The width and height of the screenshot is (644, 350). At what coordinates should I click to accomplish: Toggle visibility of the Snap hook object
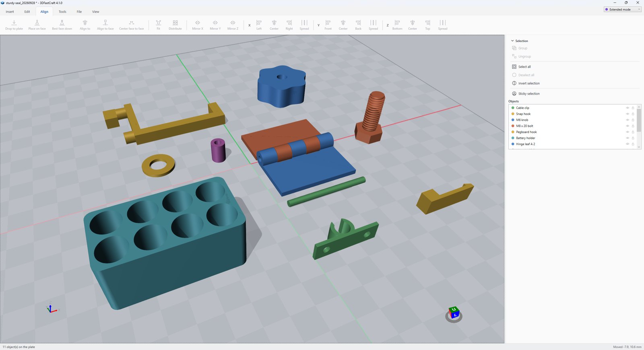point(627,114)
